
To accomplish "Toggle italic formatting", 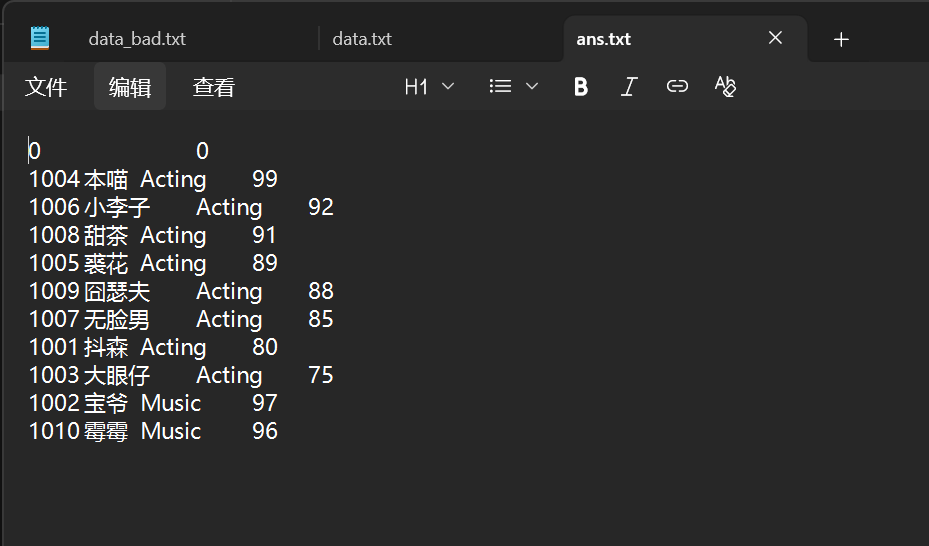I will pos(629,87).
